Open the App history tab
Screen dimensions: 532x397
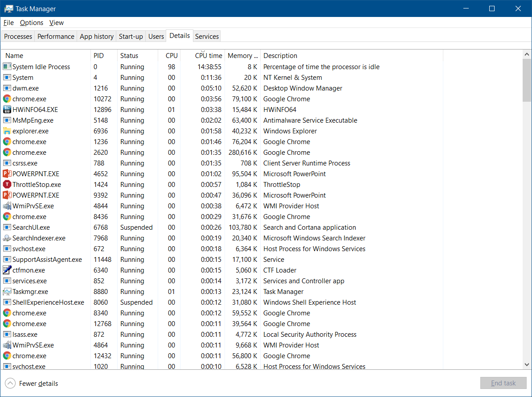pos(96,36)
